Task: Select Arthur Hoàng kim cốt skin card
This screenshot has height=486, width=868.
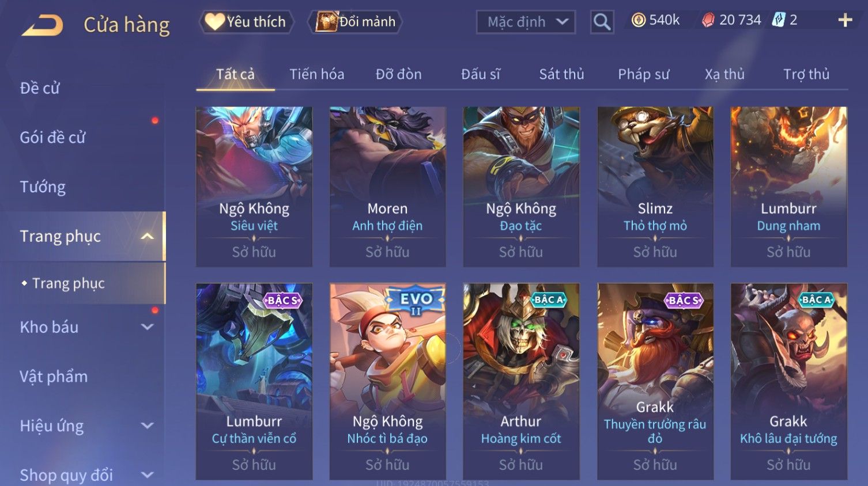Action: 521,381
